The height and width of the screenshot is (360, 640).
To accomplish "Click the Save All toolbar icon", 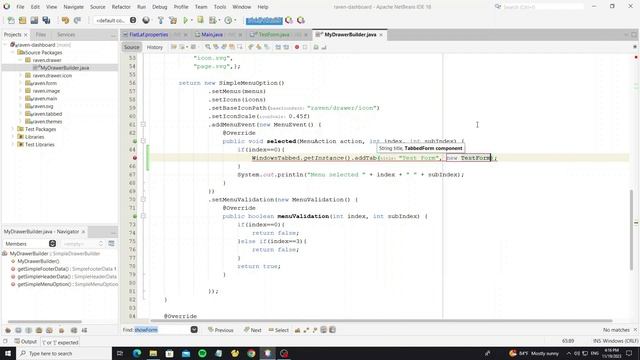I will (46, 20).
